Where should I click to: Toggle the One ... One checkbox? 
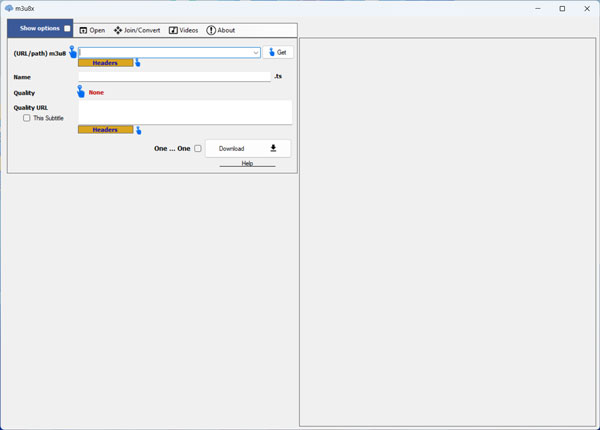198,148
